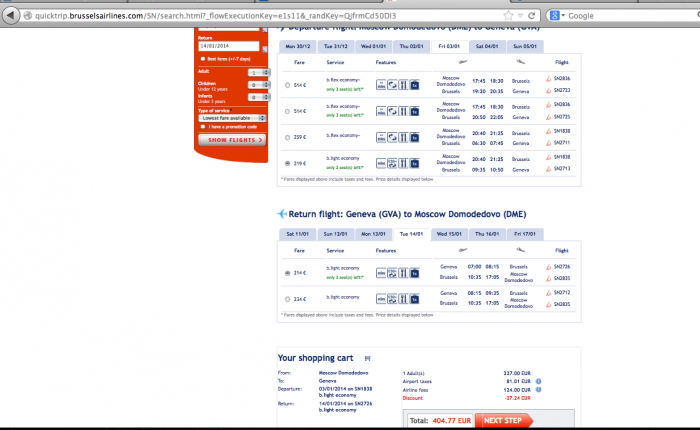Screen dimensions: 700x430
Task: Switch return to the Sat 11/01 tab
Action: tap(298, 234)
